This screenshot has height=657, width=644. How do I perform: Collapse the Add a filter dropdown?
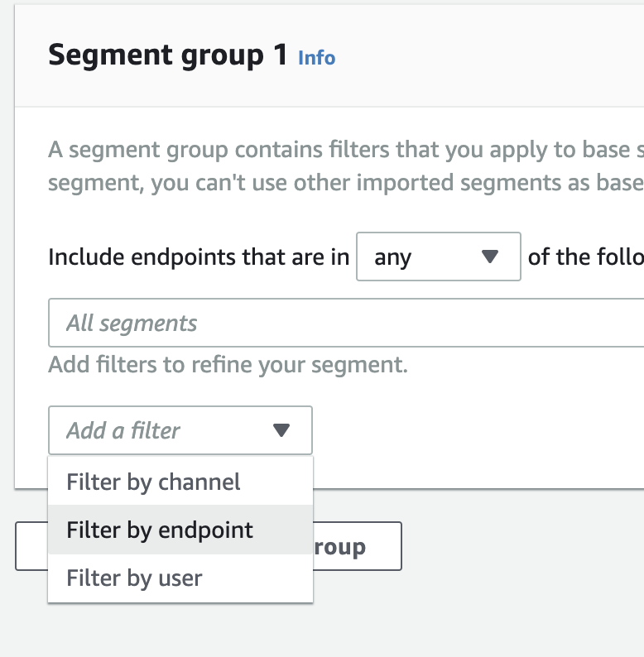point(180,430)
